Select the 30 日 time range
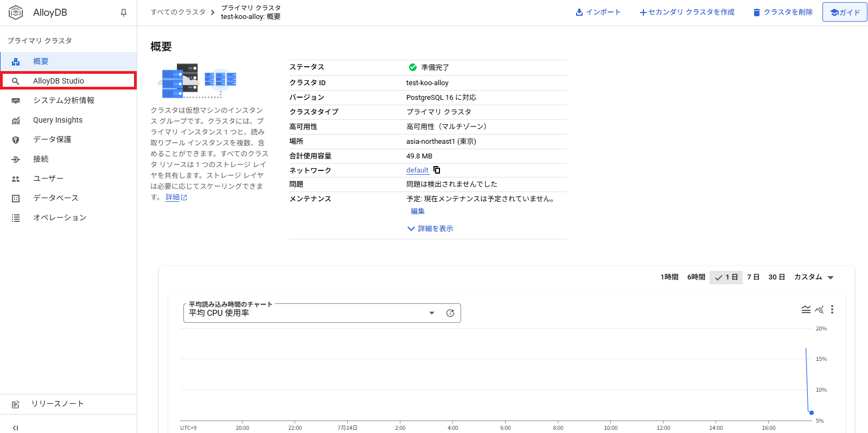 [x=776, y=277]
